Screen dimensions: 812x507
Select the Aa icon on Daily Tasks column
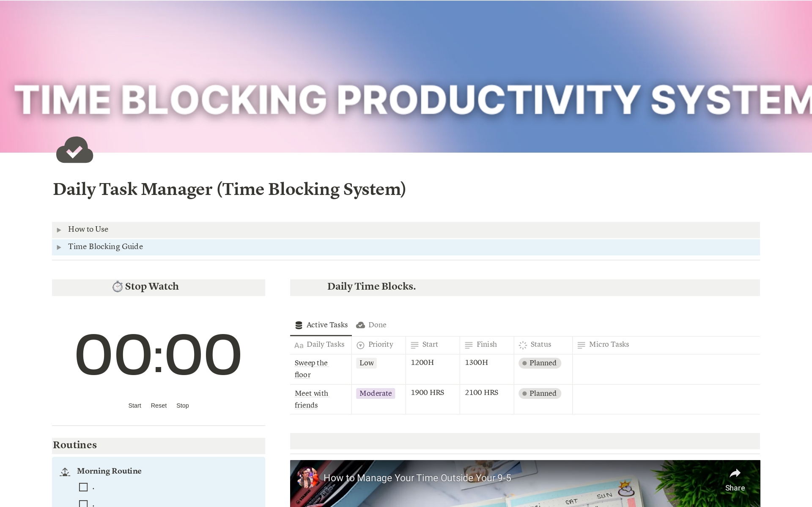click(x=299, y=345)
